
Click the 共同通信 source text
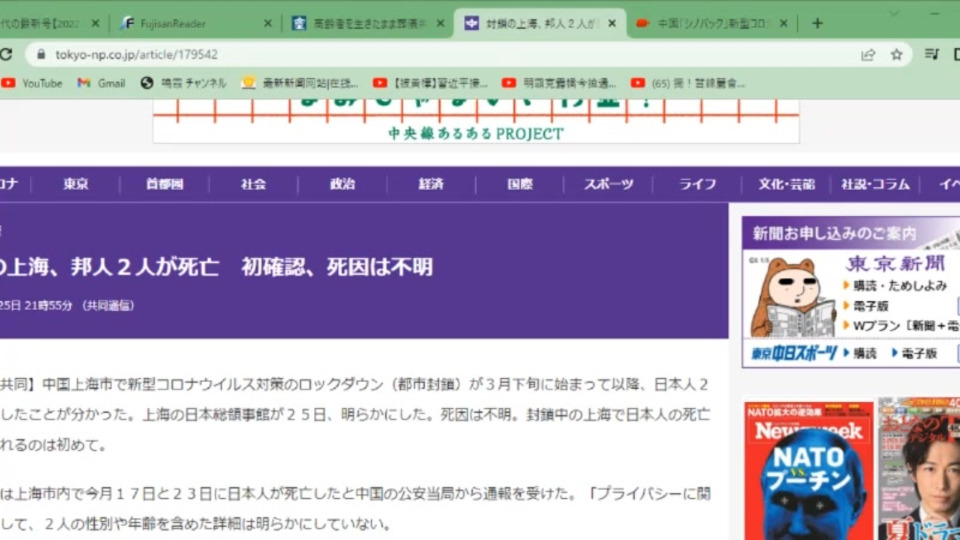tap(108, 306)
